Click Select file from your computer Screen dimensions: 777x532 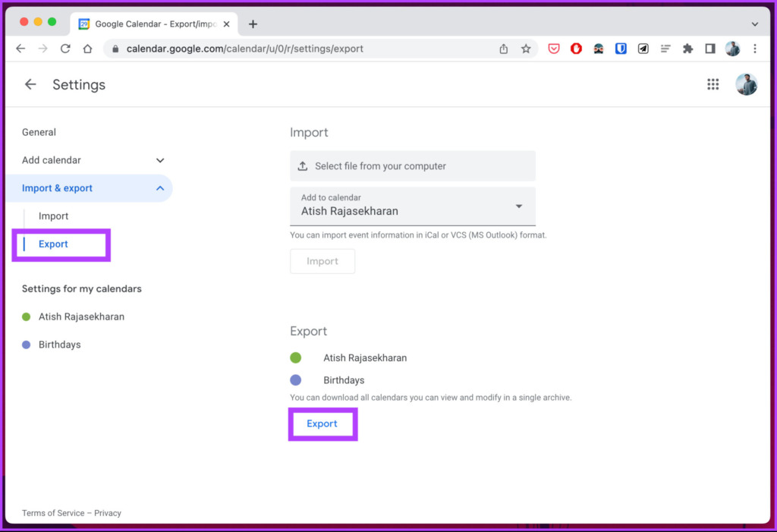pyautogui.click(x=412, y=166)
